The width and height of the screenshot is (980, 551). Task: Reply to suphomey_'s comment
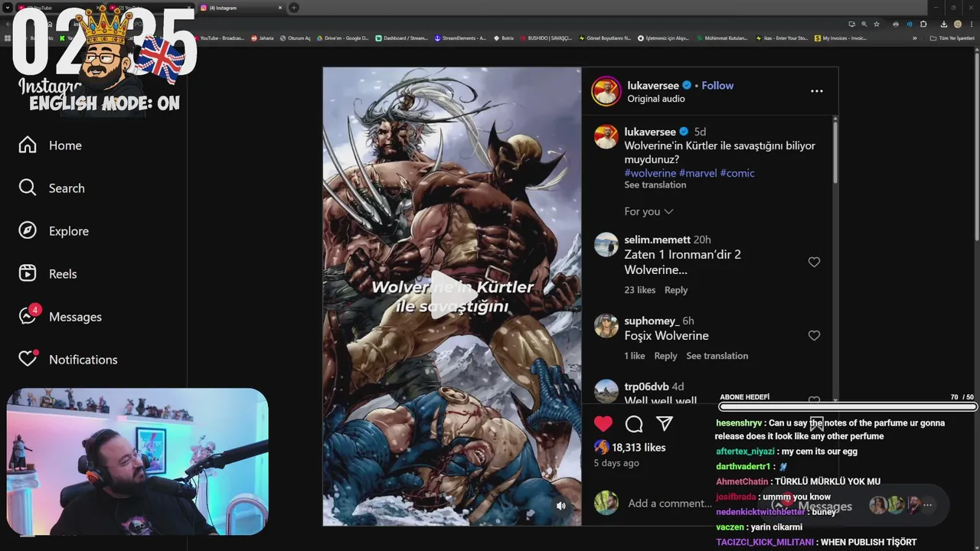[x=665, y=356]
